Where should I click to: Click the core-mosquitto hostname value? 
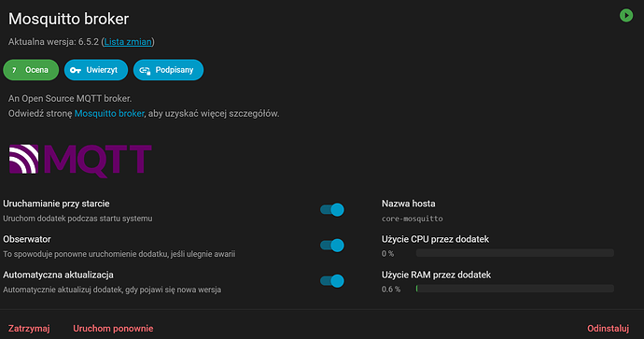click(413, 219)
